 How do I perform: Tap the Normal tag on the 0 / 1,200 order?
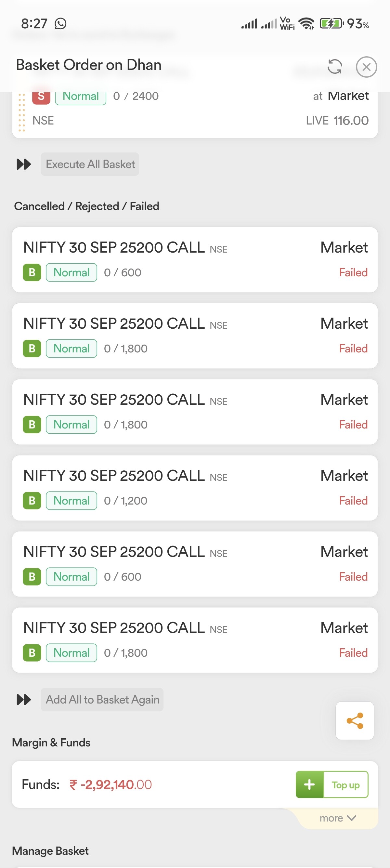(71, 501)
